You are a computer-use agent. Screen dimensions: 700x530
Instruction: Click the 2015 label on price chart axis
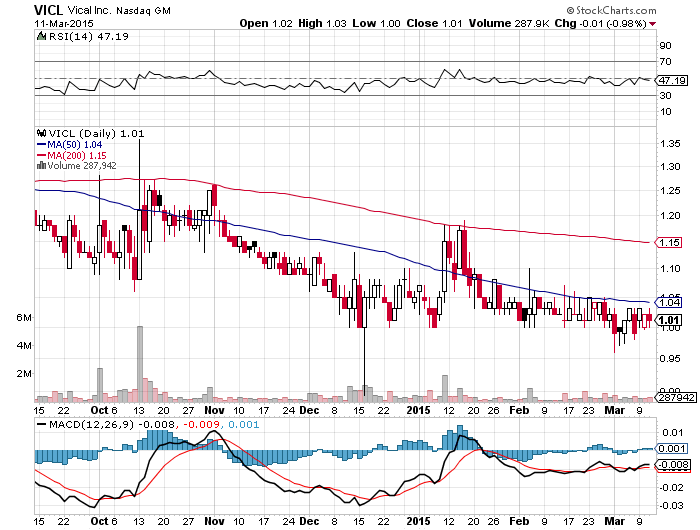pyautogui.click(x=418, y=410)
